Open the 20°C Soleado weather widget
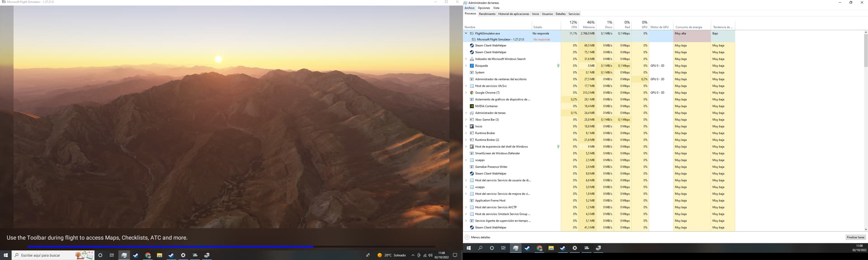 [x=392, y=255]
